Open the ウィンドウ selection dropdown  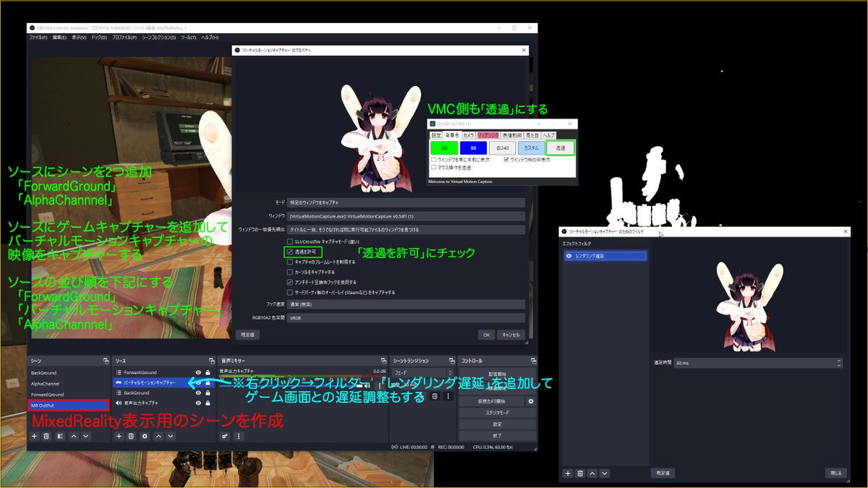tap(406, 215)
